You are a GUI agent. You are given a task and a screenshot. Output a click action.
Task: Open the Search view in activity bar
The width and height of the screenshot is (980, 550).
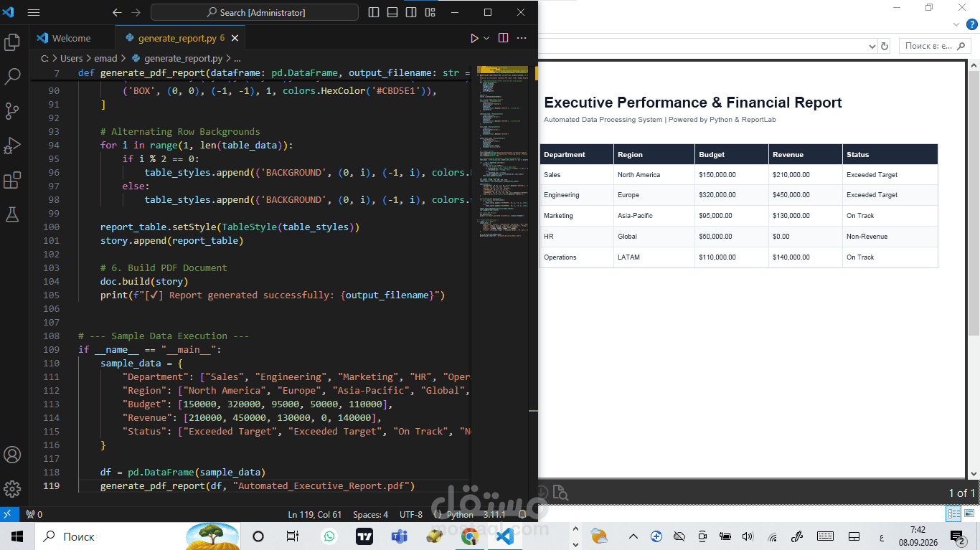(12, 77)
